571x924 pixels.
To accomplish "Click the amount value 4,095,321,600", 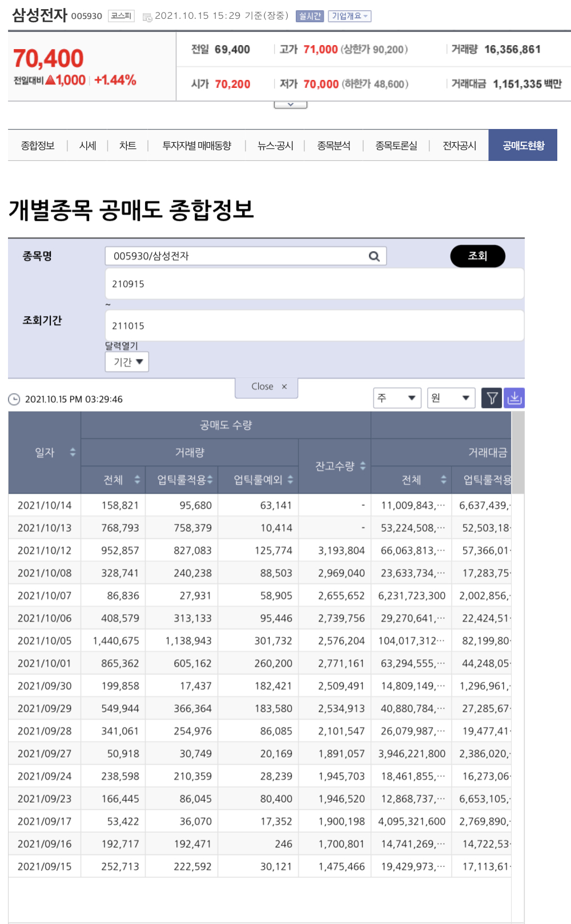I will point(412,821).
